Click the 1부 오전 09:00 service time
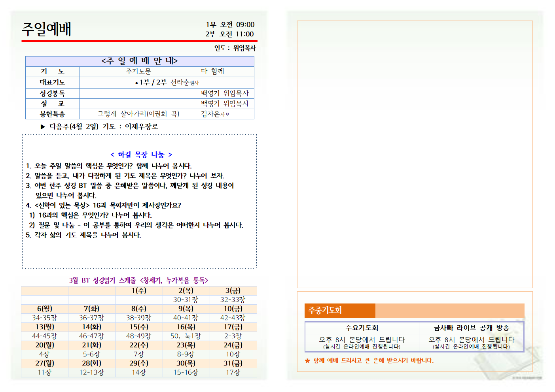Image resolution: width=555 pixels, height=392 pixels. pos(230,24)
